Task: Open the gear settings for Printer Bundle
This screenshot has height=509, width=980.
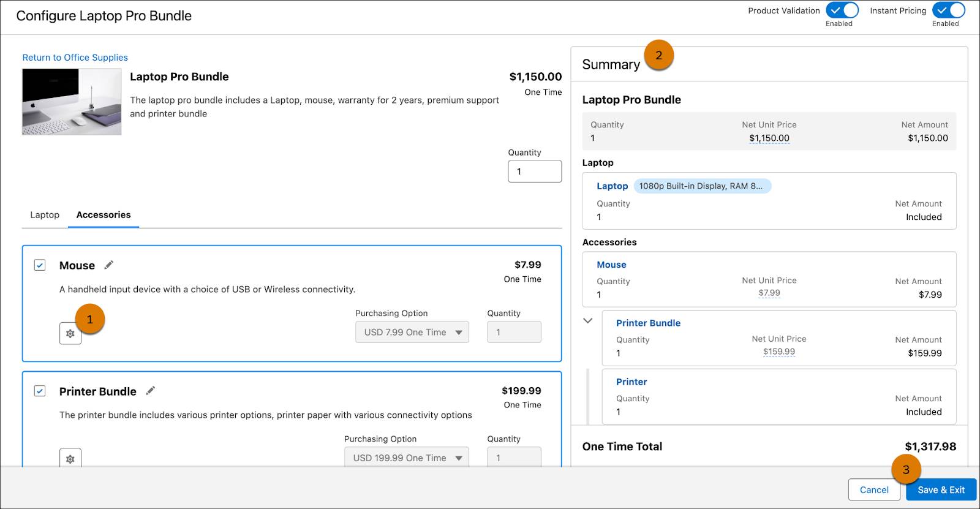Action: (70, 459)
